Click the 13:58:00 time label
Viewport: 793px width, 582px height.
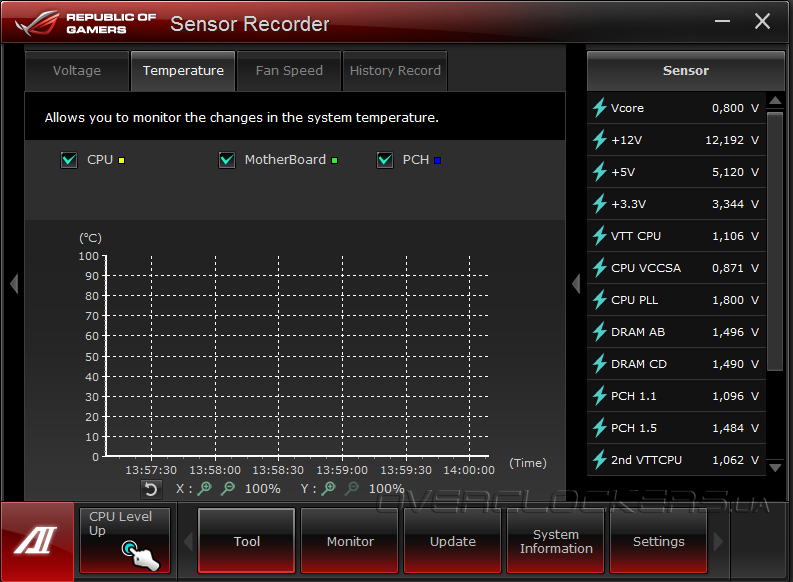click(x=215, y=470)
